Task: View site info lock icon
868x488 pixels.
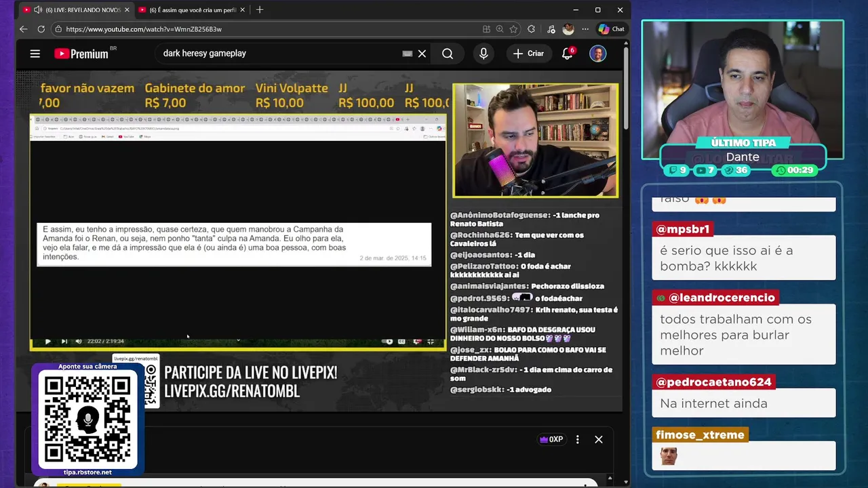Action: pyautogui.click(x=58, y=29)
